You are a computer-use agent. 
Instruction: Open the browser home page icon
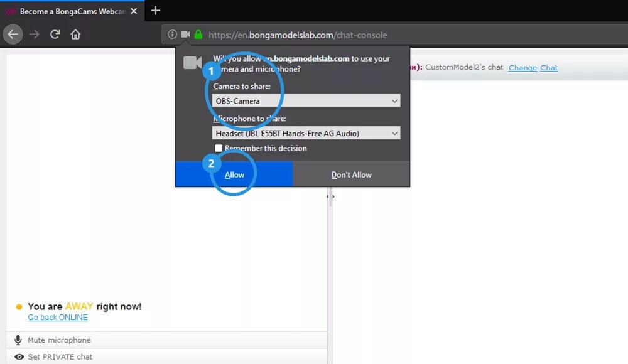[x=76, y=35]
